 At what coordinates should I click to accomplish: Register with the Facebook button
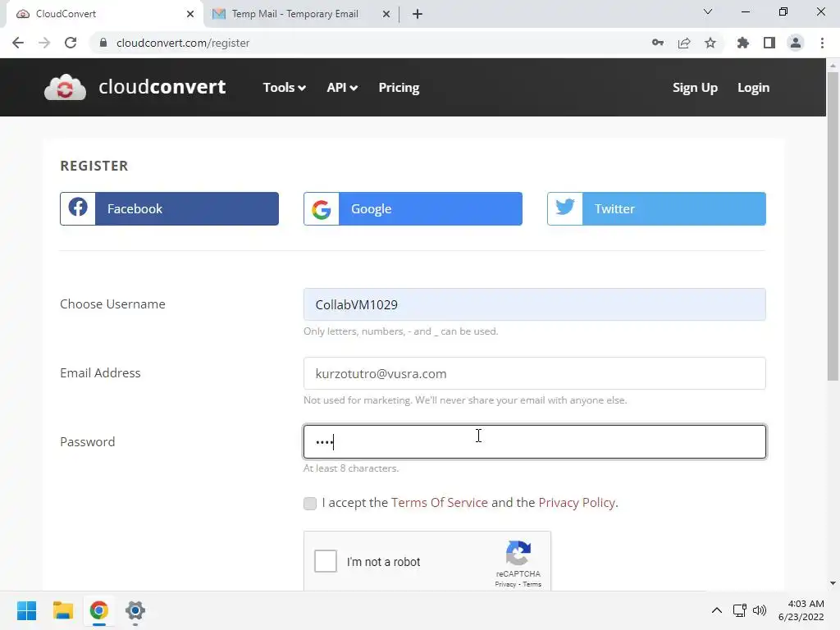pyautogui.click(x=169, y=208)
